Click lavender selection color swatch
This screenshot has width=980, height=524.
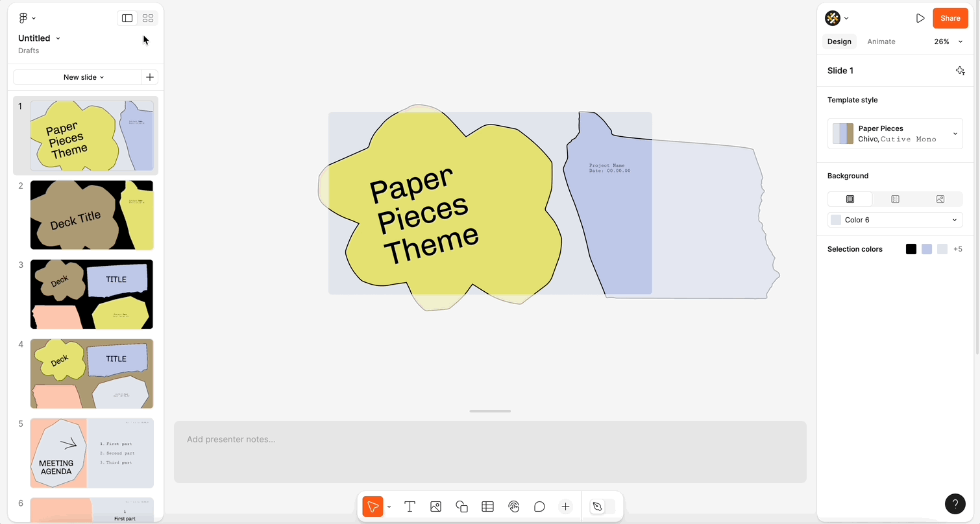click(x=927, y=249)
